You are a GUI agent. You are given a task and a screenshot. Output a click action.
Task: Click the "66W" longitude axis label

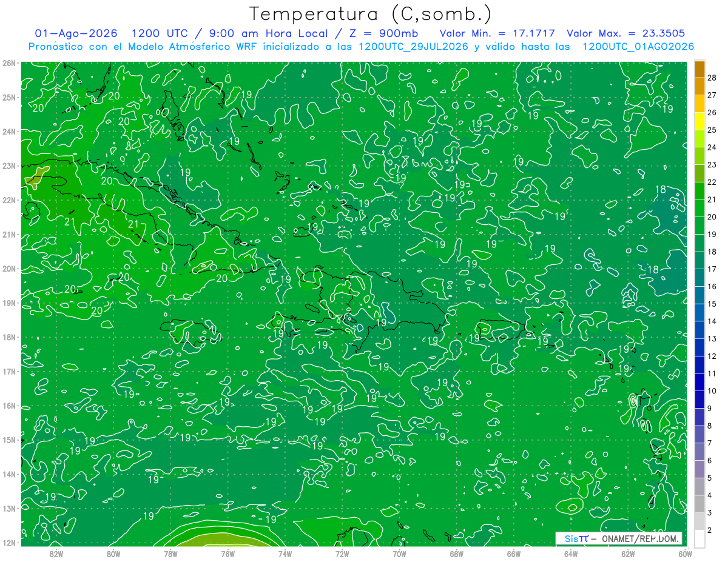[514, 554]
